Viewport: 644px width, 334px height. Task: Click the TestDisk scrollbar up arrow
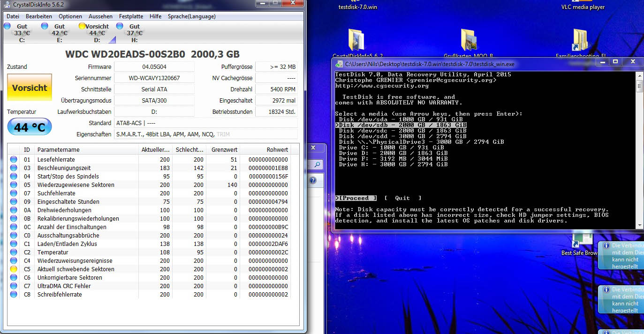pyautogui.click(x=639, y=75)
